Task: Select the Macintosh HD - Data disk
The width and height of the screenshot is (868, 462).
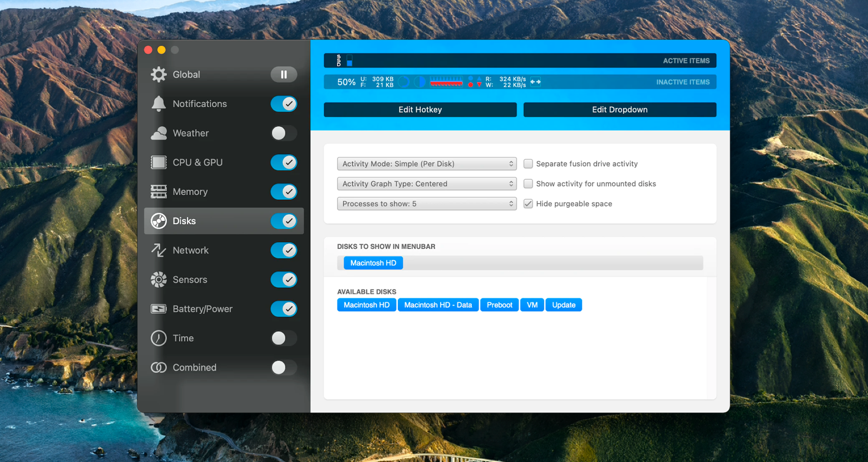Action: [438, 305]
